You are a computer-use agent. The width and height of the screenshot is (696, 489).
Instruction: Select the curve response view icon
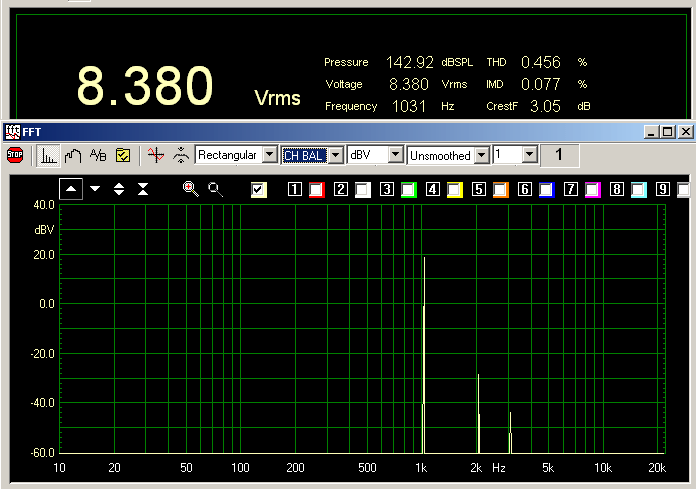(x=72, y=155)
